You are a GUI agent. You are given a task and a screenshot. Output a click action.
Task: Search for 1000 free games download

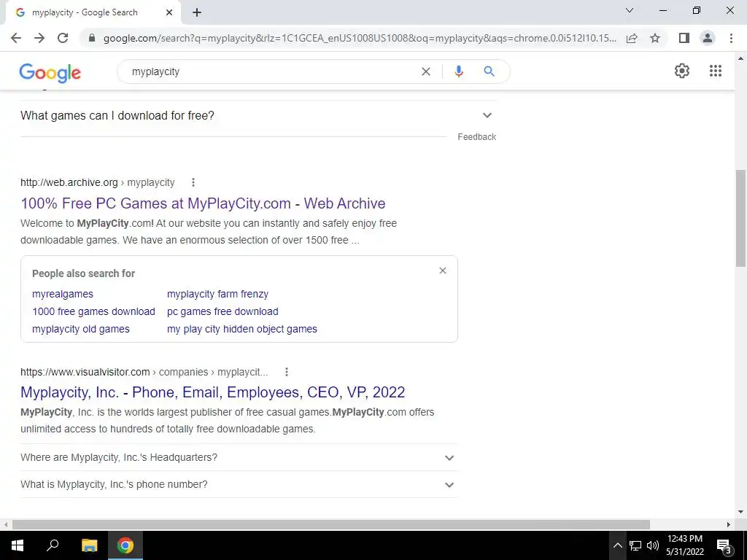click(94, 311)
